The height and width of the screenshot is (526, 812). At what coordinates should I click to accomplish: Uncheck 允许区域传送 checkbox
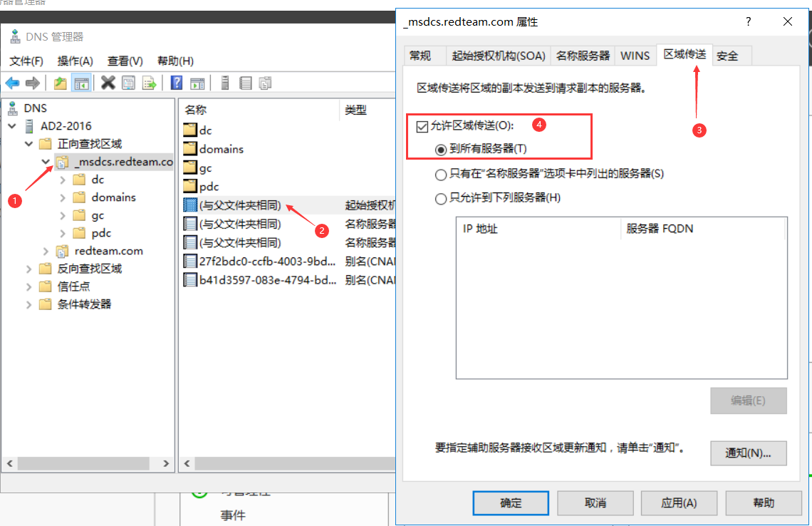click(422, 126)
